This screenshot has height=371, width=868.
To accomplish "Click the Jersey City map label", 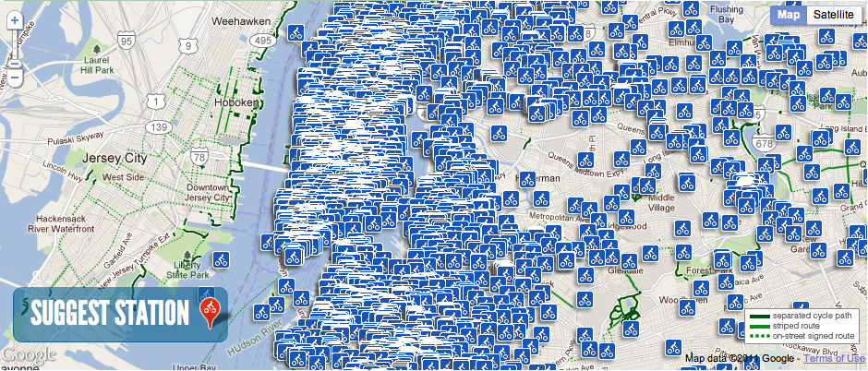I will 115,158.
